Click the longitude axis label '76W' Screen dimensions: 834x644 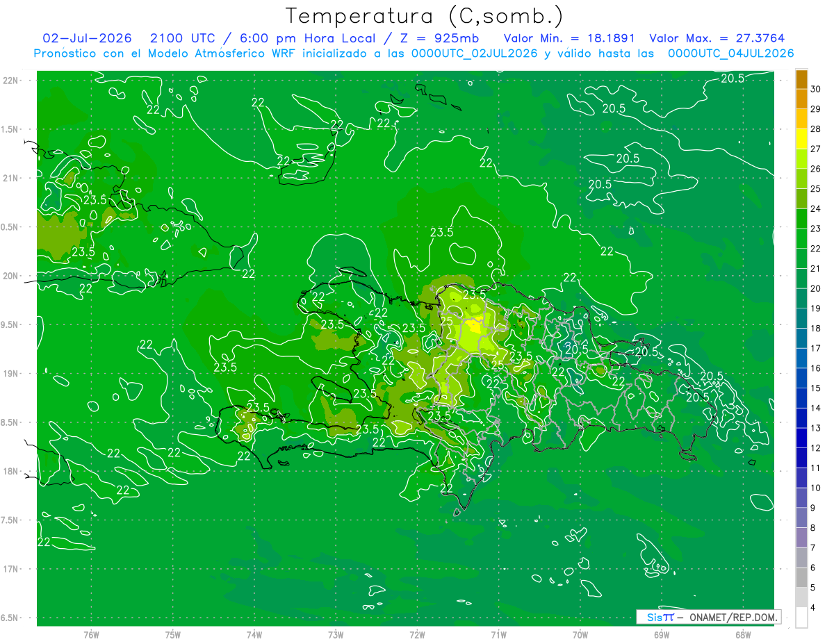[x=91, y=635]
